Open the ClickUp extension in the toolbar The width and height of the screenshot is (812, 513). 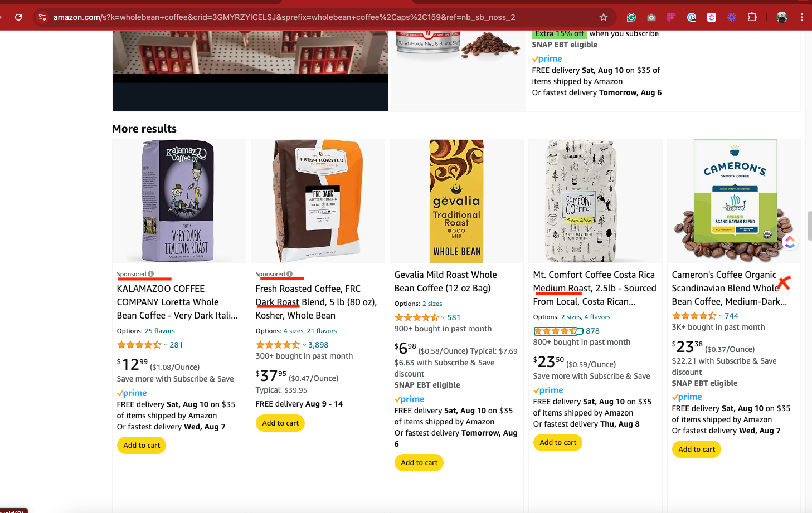pos(712,17)
